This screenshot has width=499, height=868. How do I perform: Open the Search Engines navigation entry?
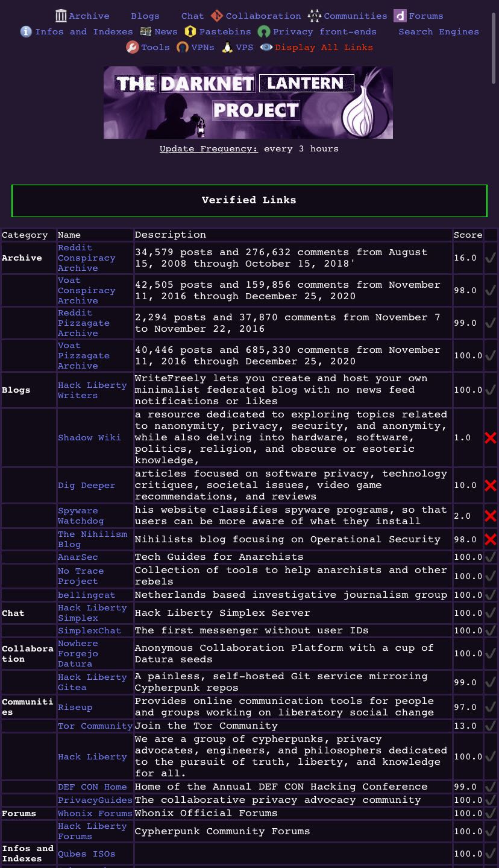tap(438, 31)
